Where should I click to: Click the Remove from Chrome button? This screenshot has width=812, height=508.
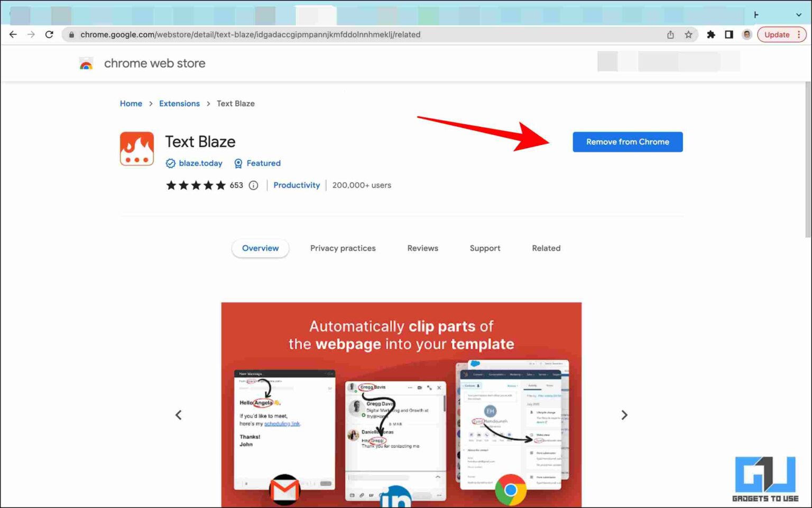628,142
